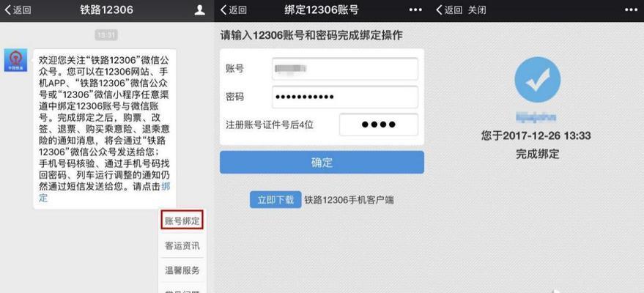This screenshot has height=293, width=644.
Task: Click the 立即下载 download button
Action: coord(275,200)
